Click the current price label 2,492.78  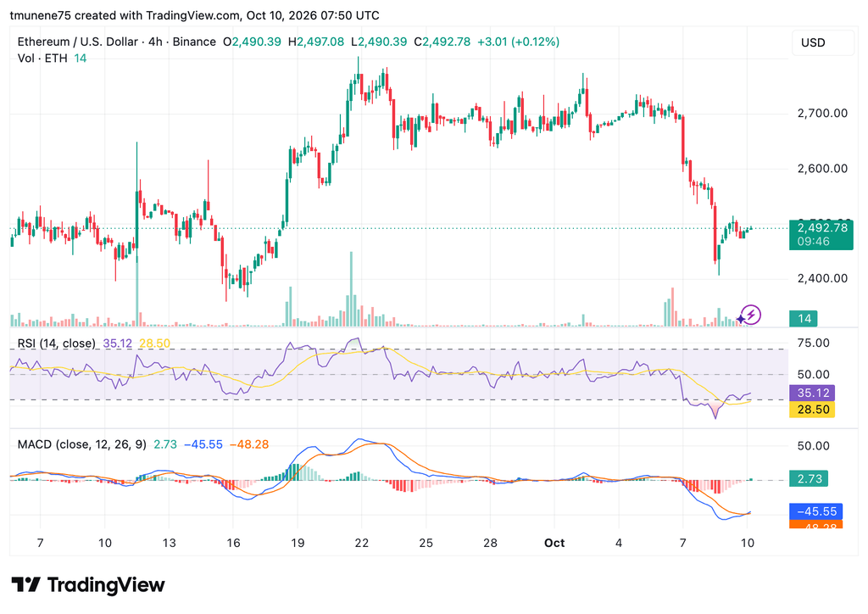pos(821,228)
